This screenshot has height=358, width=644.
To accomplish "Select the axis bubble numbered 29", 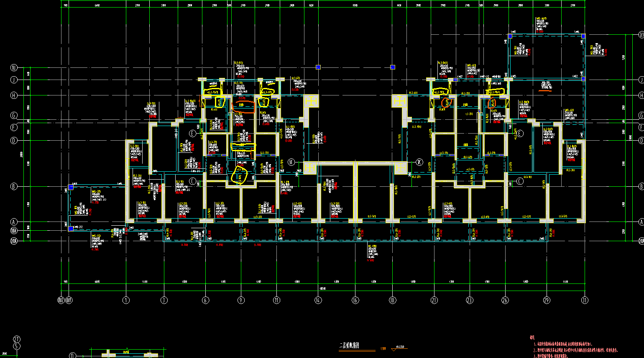I will pyautogui.click(x=547, y=300).
